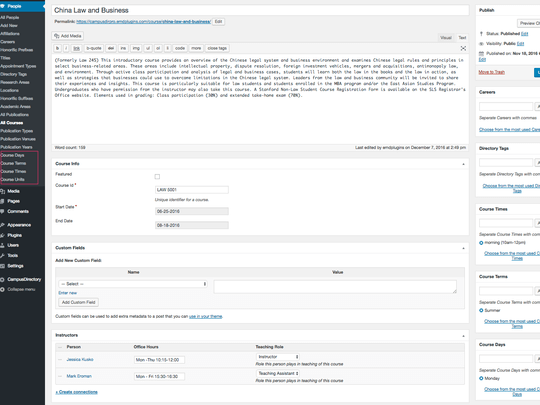
Task: Collapse the Instructors panel
Action: [463, 336]
